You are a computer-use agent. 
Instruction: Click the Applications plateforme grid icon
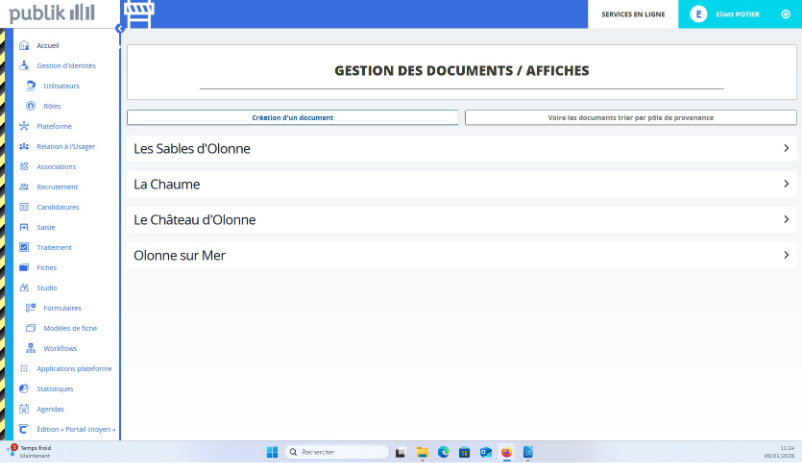[x=24, y=368]
